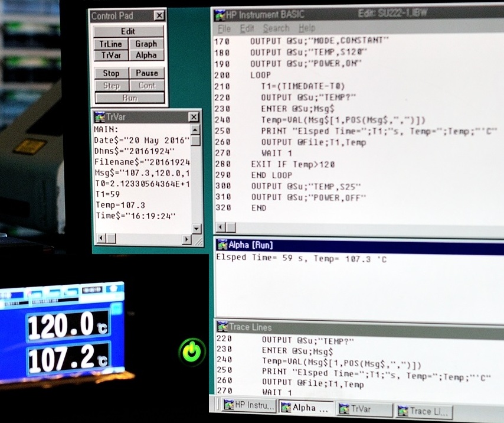The image size is (504, 423).
Task: Click the Edit button in Control Pad
Action: click(128, 31)
